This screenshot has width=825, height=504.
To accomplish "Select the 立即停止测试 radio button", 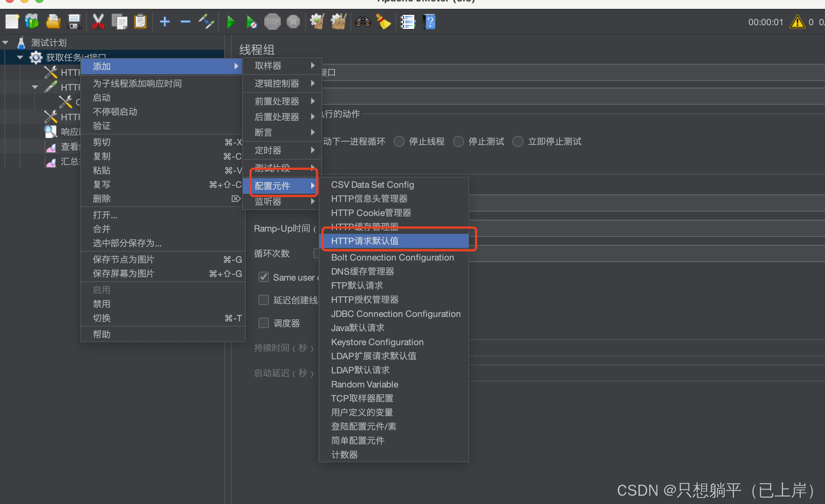I will pos(518,141).
